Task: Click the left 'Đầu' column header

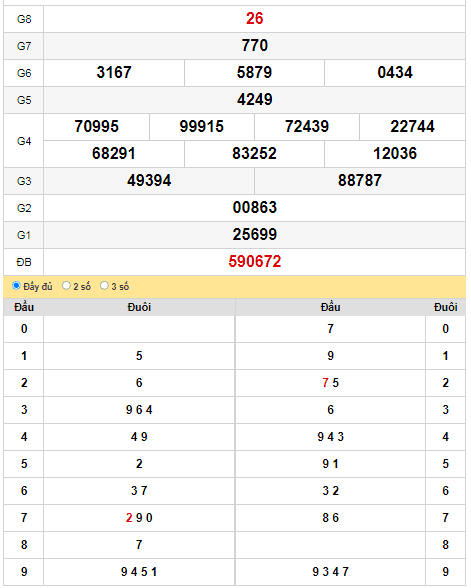Action: tap(24, 307)
